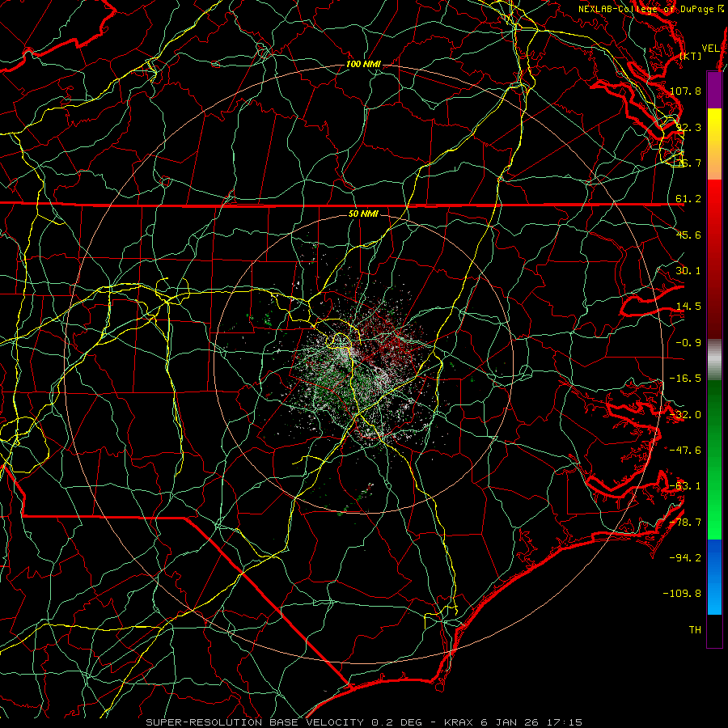
Task: Click the 100 NMI range ring label
Action: click(363, 64)
